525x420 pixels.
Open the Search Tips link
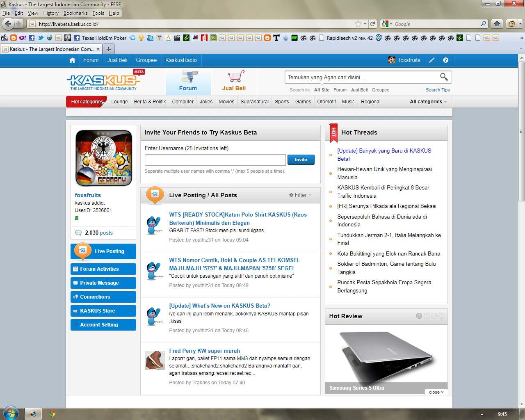click(438, 90)
